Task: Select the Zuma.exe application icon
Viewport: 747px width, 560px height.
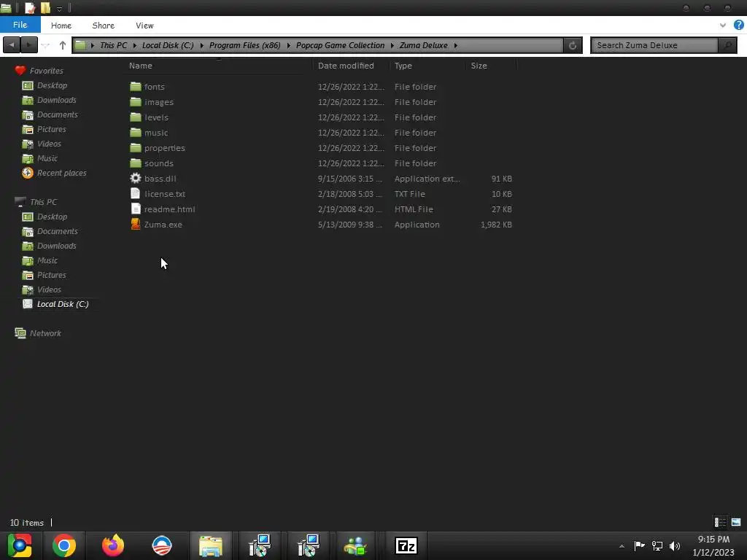Action: pos(136,224)
